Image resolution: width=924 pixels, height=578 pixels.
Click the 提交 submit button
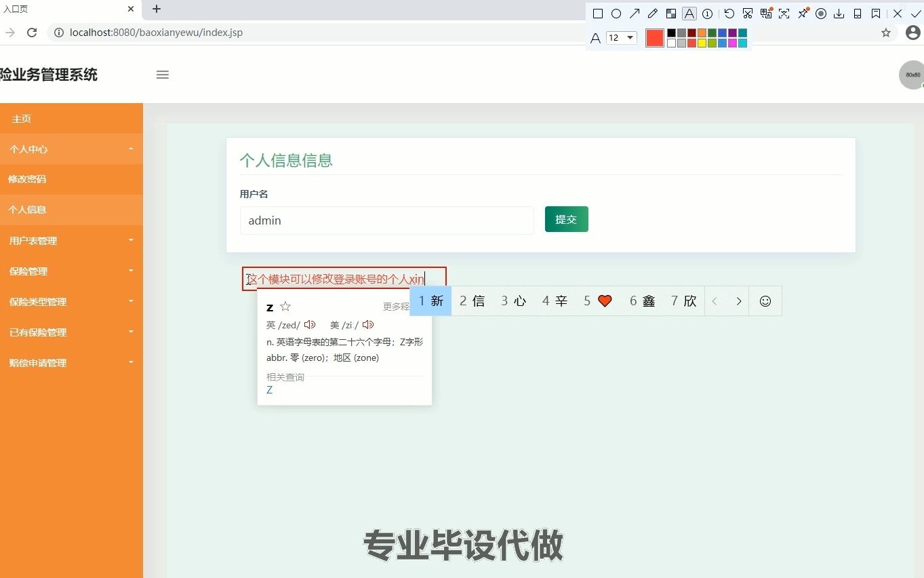[567, 219]
